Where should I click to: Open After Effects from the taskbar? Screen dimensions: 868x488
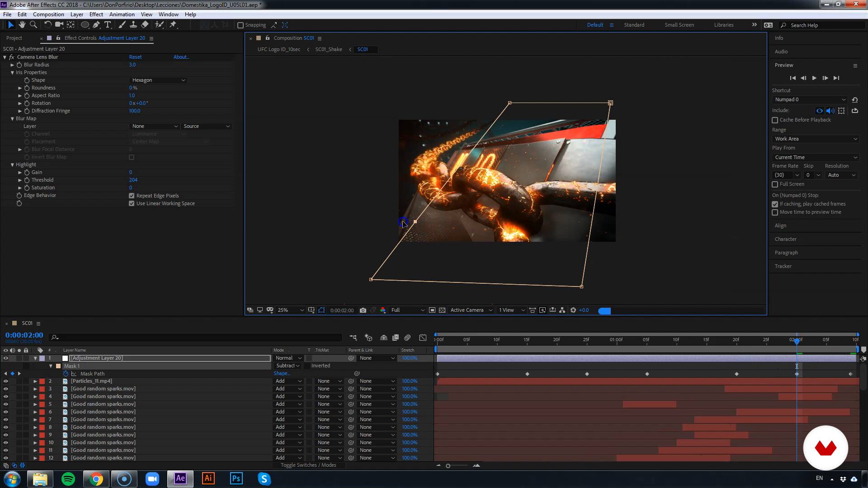pos(180,479)
